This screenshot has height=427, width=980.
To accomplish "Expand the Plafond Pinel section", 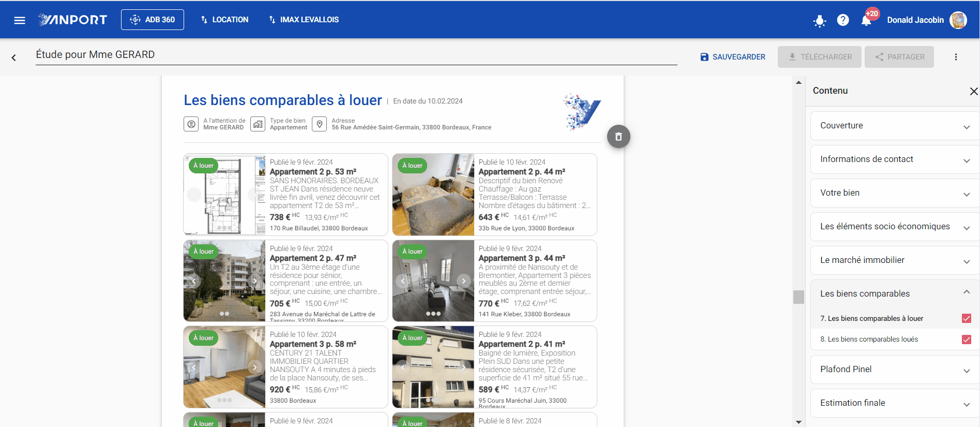I will [x=895, y=370].
